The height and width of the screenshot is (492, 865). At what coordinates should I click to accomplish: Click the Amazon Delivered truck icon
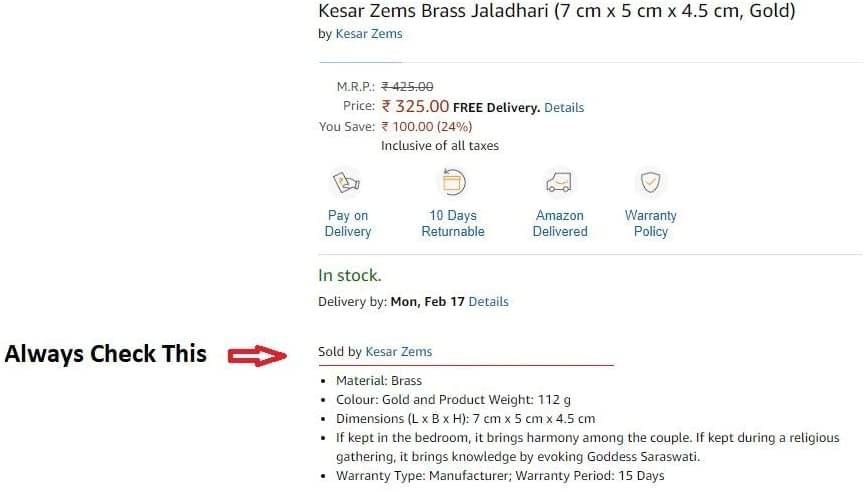pyautogui.click(x=559, y=182)
